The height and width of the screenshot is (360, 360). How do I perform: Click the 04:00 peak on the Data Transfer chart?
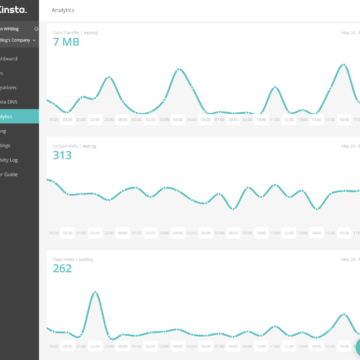click(179, 69)
